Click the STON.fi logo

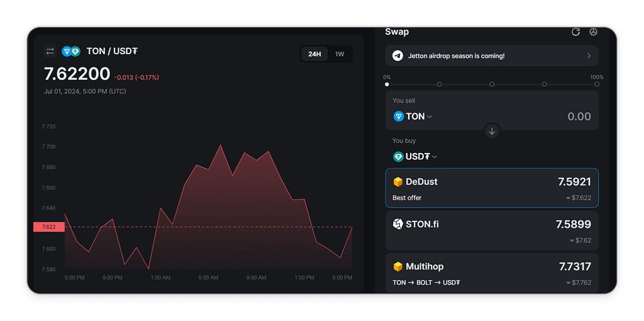(x=397, y=224)
